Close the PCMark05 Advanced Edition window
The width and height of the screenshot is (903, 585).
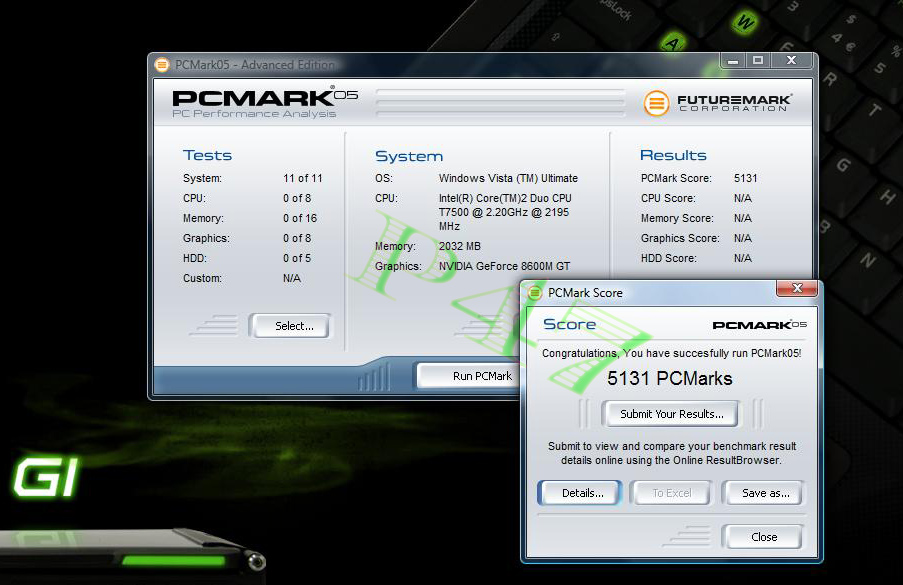792,60
